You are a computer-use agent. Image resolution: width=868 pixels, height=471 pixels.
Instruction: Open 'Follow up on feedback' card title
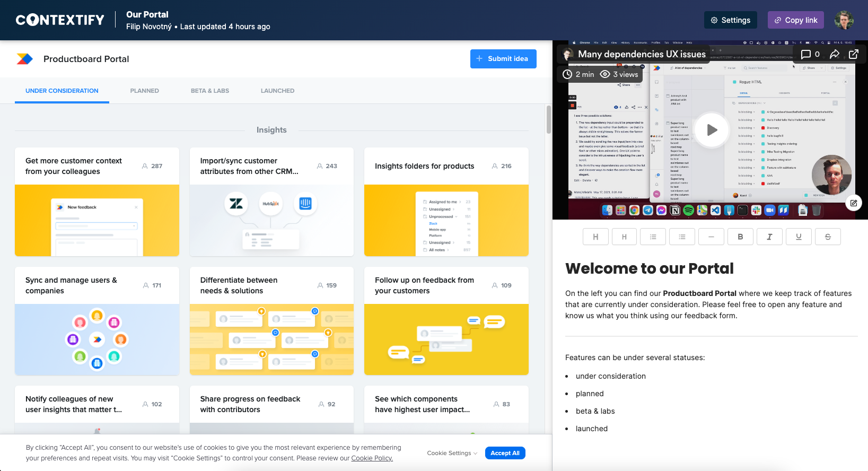pos(424,285)
